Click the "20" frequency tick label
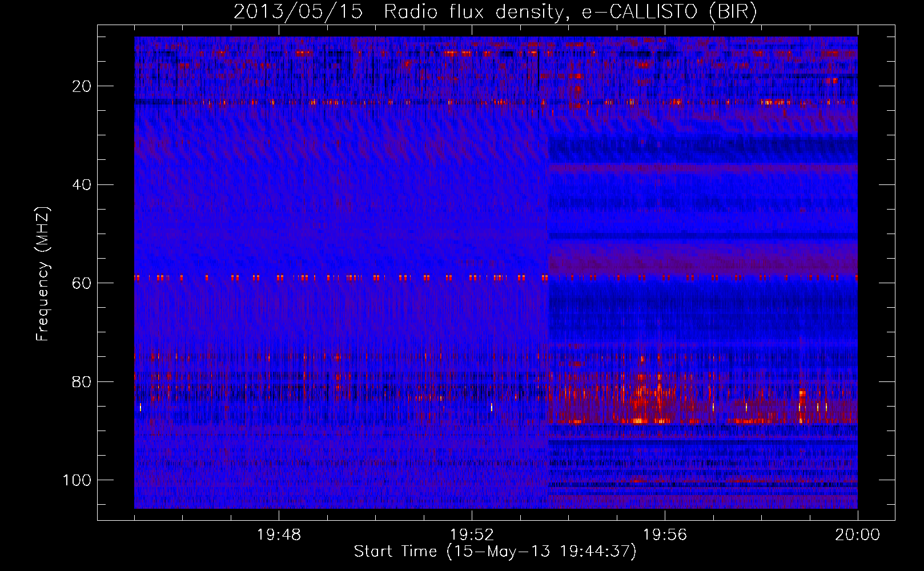The height and width of the screenshot is (571, 924). click(x=82, y=86)
